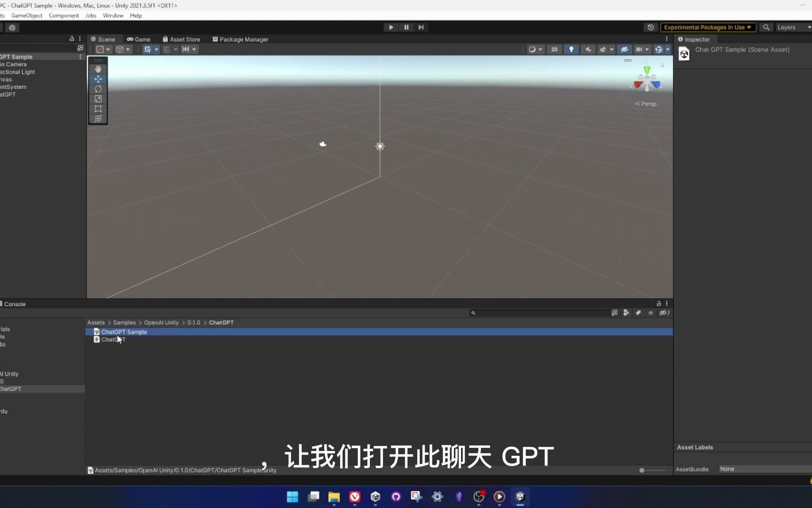Toggle audio mute in the Scene toolbar

pyautogui.click(x=588, y=49)
